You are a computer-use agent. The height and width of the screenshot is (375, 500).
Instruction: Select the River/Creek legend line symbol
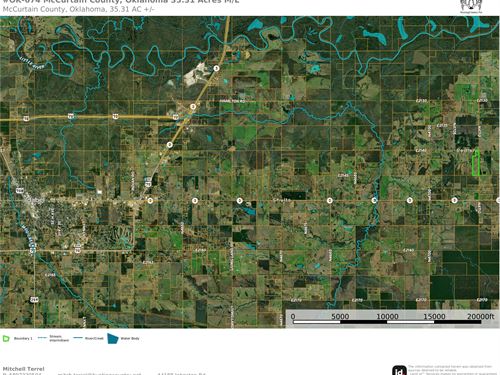78,338
